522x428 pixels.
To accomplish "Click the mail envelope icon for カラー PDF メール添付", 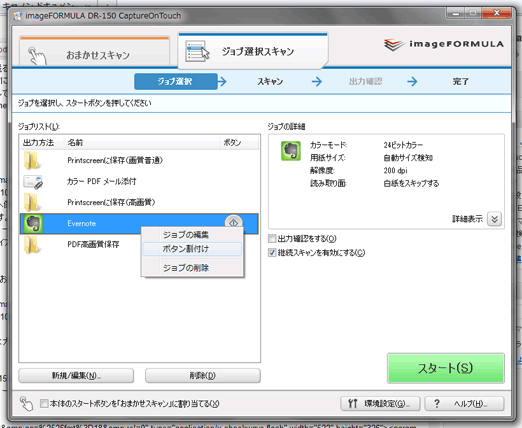I will pos(33,182).
